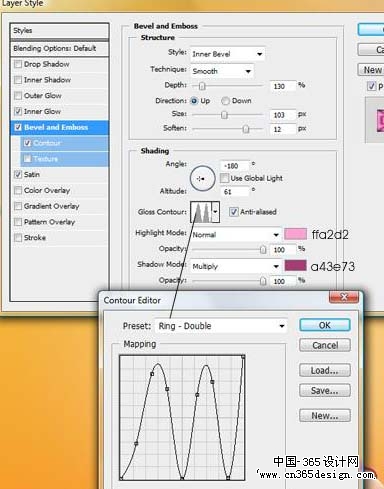Open the Style dropdown showing Inner Bevel
Image resolution: width=384 pixels, height=489 pixels.
point(228,54)
